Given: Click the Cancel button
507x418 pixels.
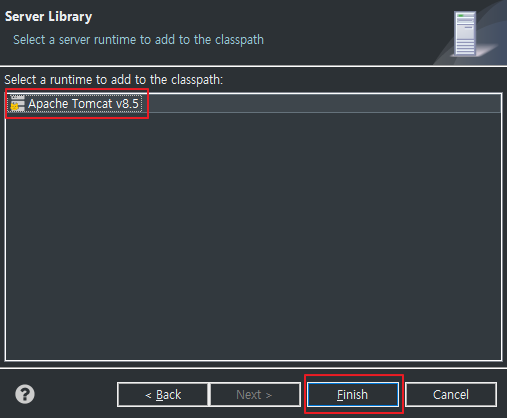Looking at the screenshot, I should pyautogui.click(x=451, y=395).
